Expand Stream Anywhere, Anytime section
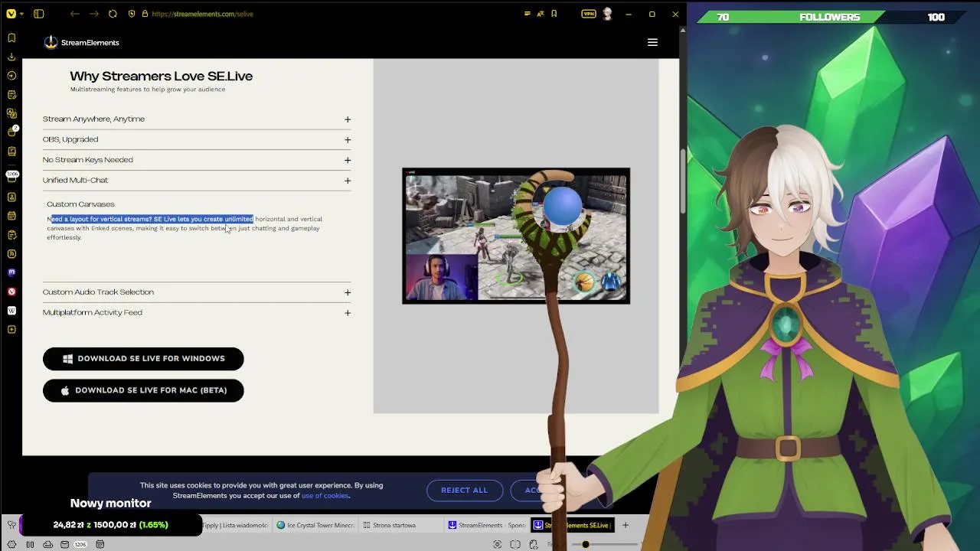Viewport: 980px width, 551px height. click(197, 119)
